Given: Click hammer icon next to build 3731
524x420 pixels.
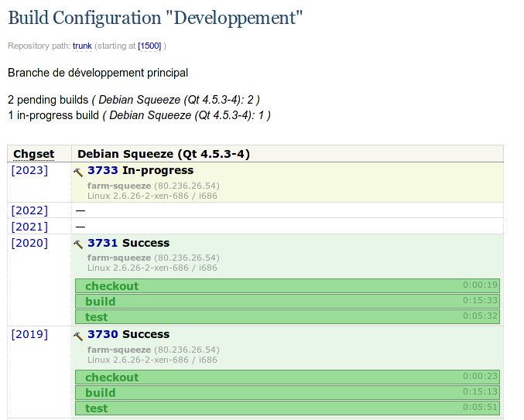Looking at the screenshot, I should [x=78, y=244].
